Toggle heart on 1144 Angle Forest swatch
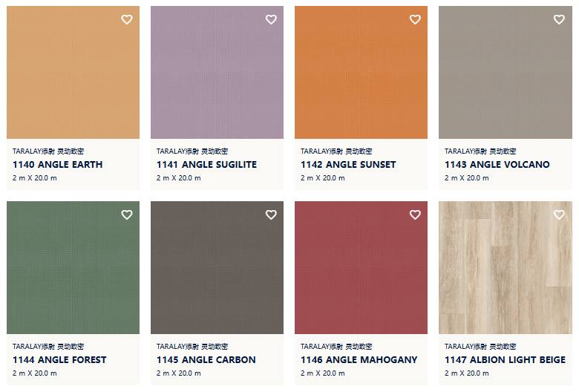 [127, 215]
